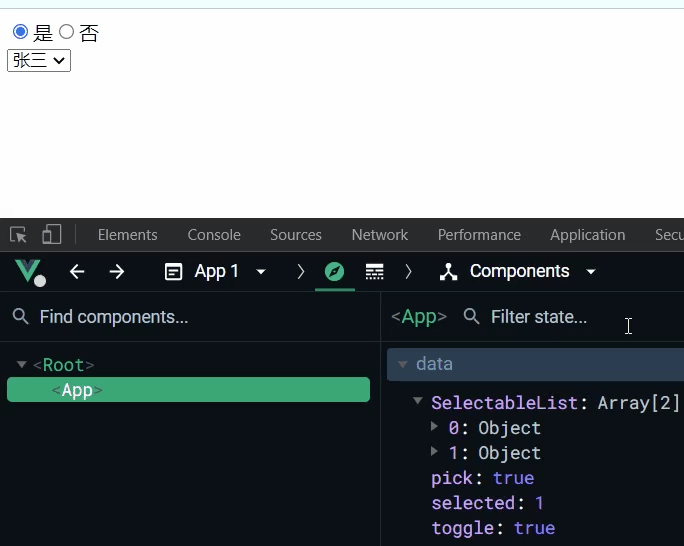Click the Components tree icon
The height and width of the screenshot is (546, 684).
[448, 271]
